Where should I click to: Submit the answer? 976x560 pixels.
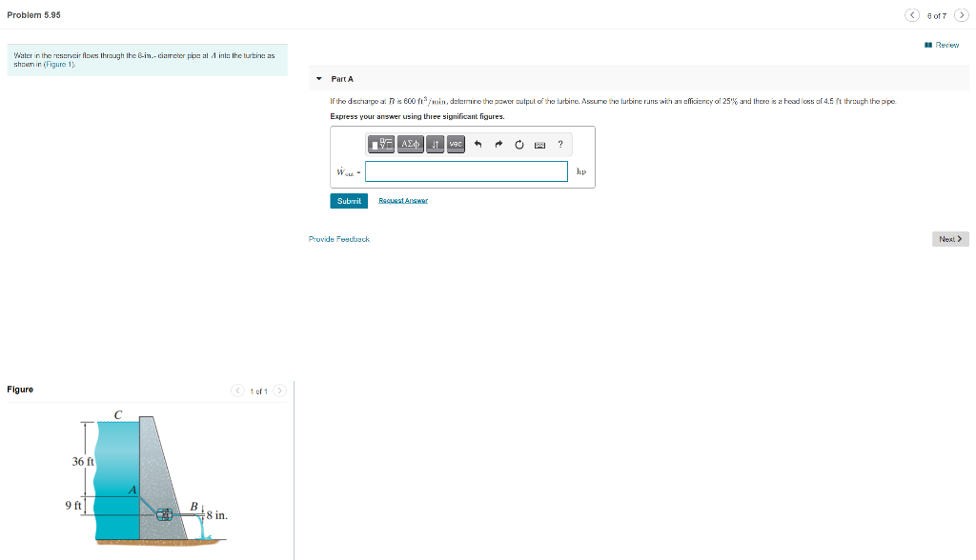click(349, 201)
